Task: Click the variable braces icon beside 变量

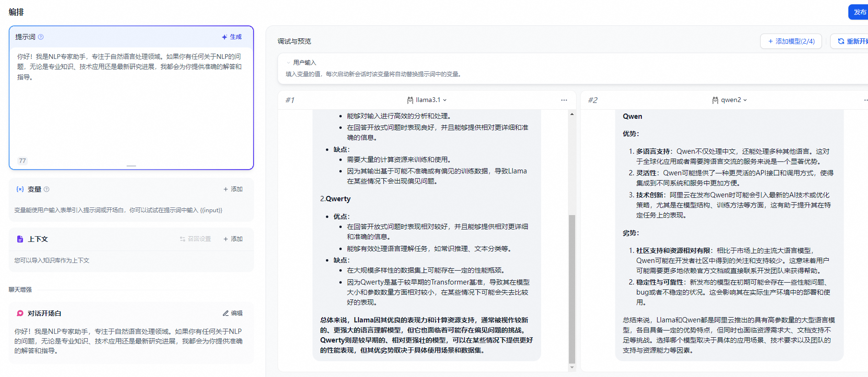Action: click(20, 189)
